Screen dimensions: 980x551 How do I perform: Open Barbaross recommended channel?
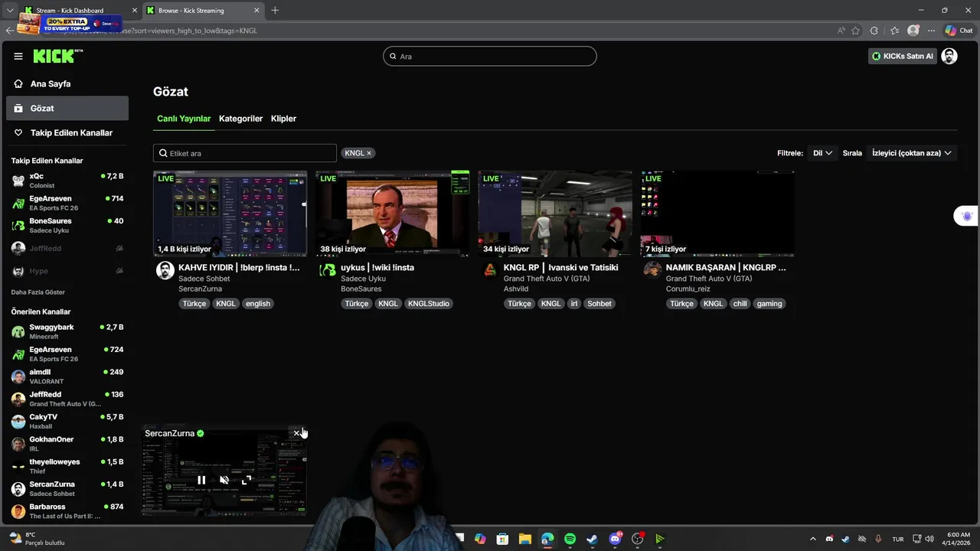(67, 511)
